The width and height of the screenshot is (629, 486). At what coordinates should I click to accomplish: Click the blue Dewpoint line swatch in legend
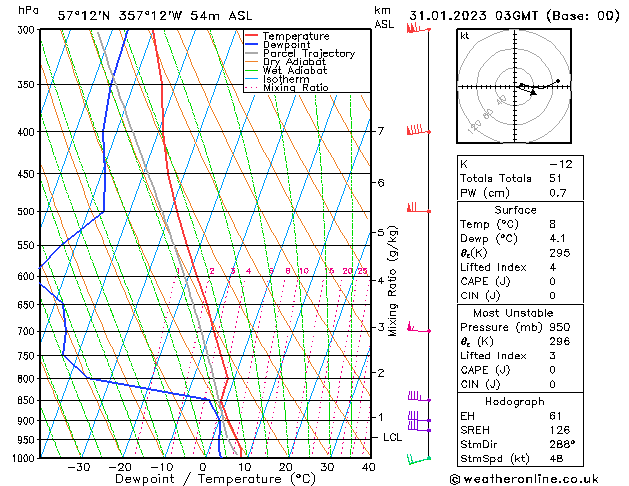click(252, 45)
